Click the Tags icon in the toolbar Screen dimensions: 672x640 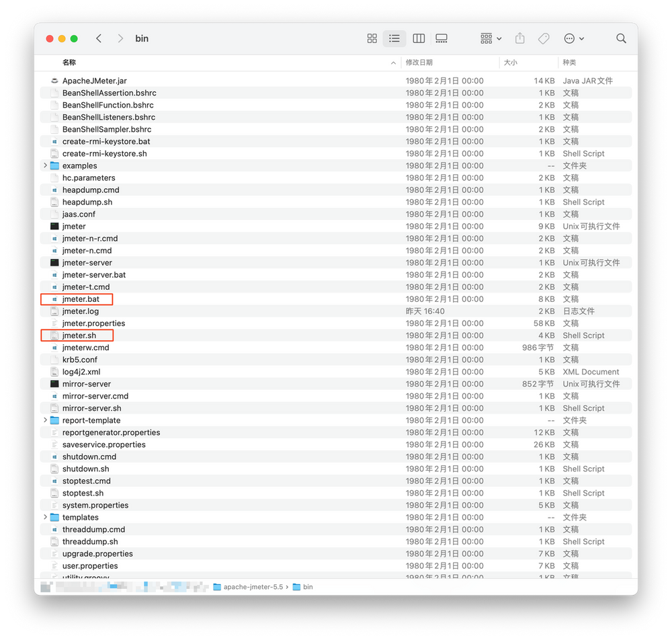(x=544, y=38)
